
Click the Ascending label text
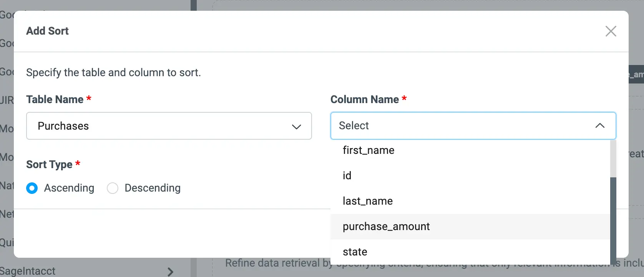coord(69,188)
